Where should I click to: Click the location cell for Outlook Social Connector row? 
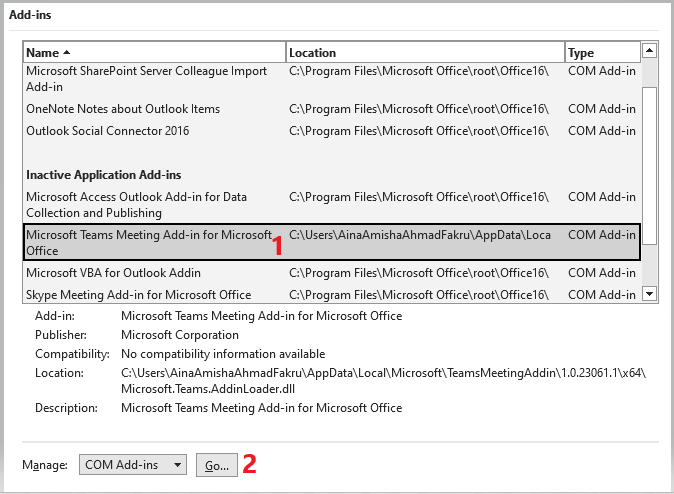(x=419, y=131)
